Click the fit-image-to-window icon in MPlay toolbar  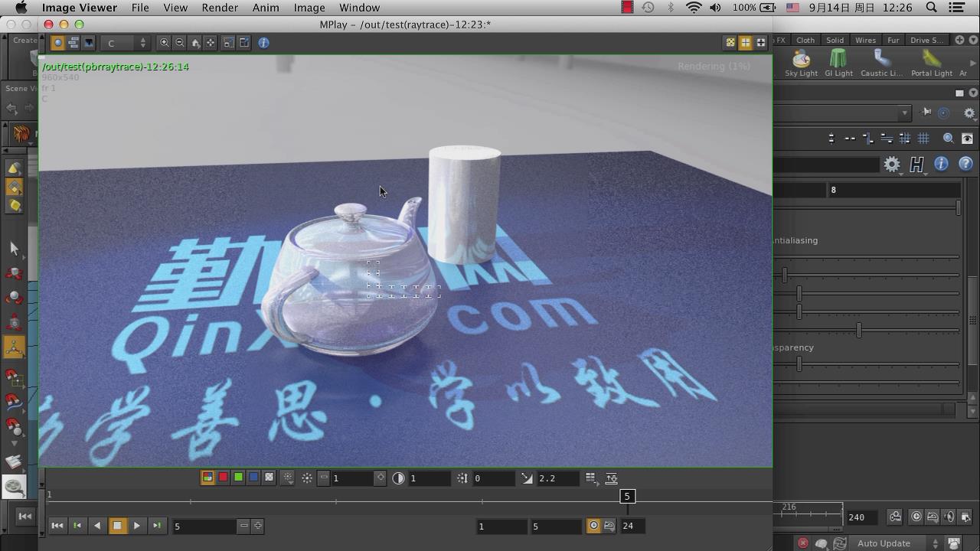[x=211, y=43]
